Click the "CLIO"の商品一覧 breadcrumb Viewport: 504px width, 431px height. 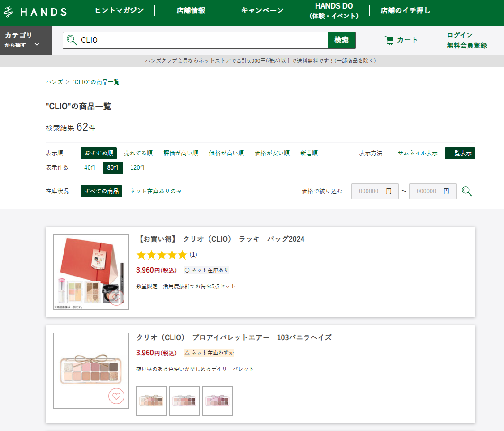(96, 82)
